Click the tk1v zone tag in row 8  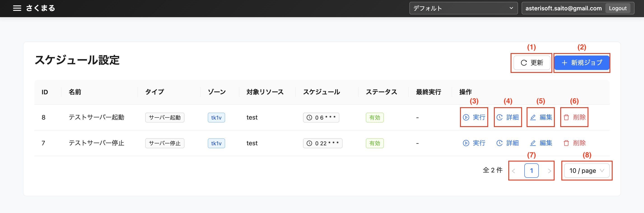pyautogui.click(x=216, y=118)
